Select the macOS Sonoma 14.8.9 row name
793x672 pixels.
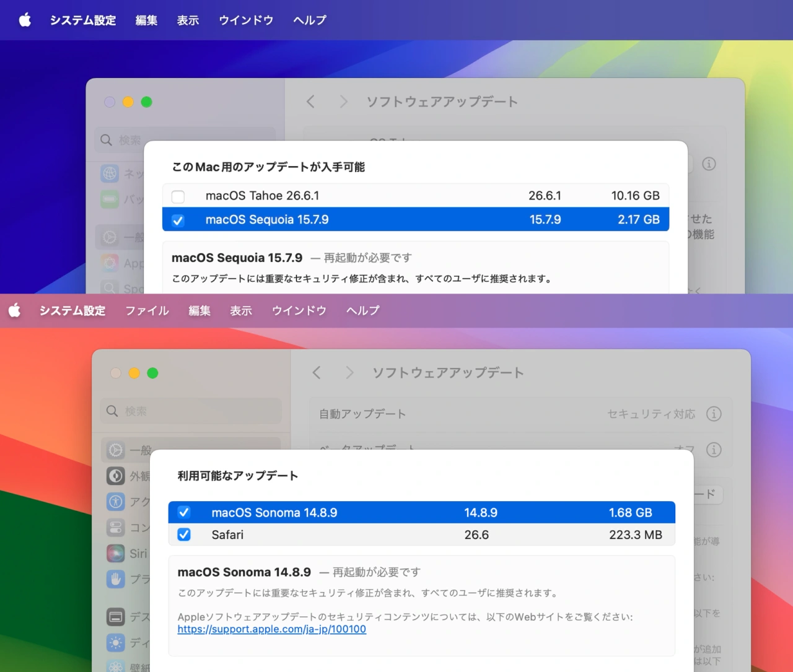pyautogui.click(x=274, y=513)
